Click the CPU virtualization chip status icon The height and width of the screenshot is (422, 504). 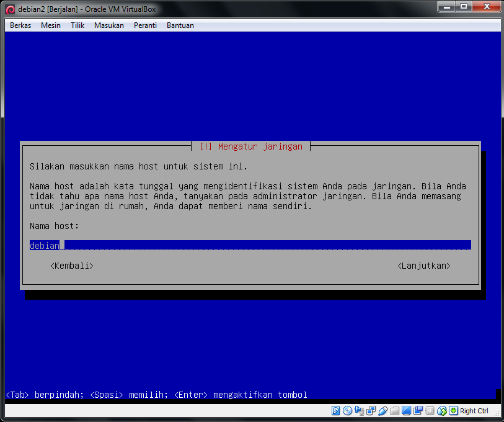[430, 410]
